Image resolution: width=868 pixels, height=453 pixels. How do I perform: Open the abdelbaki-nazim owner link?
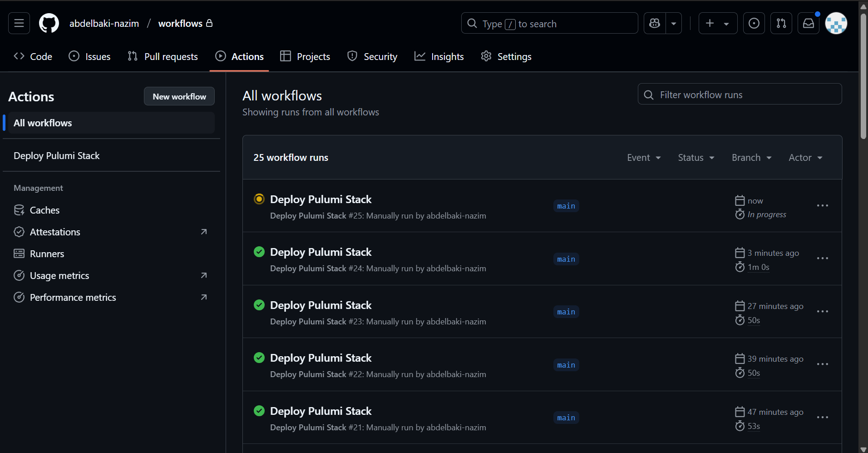(x=104, y=23)
